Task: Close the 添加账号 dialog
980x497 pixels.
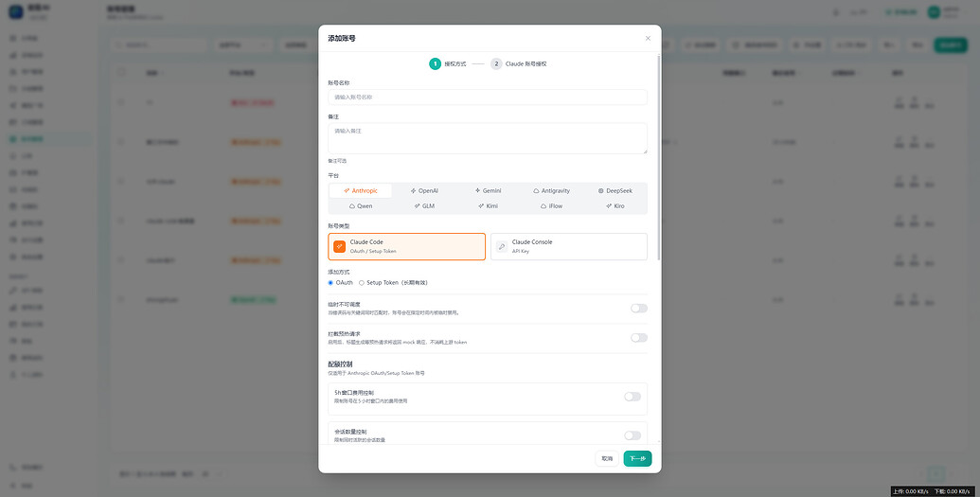Action: pos(648,38)
